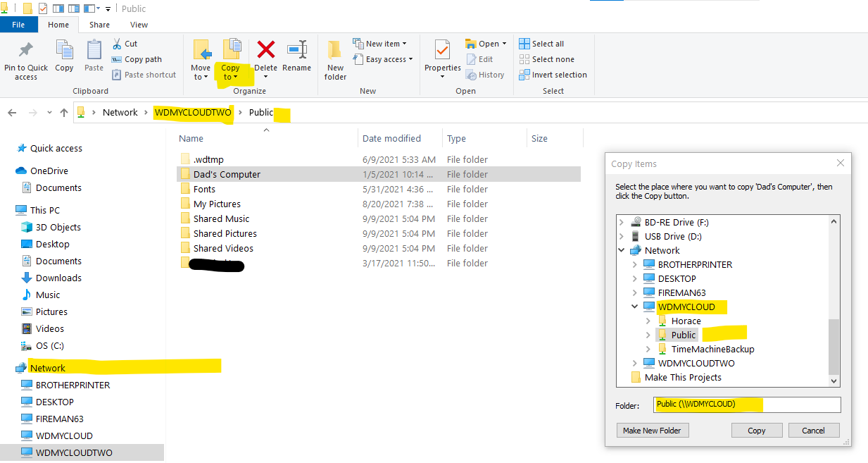Screen dimensions: 868x463
Task: Open 3D Objects under This PC
Action: point(58,227)
